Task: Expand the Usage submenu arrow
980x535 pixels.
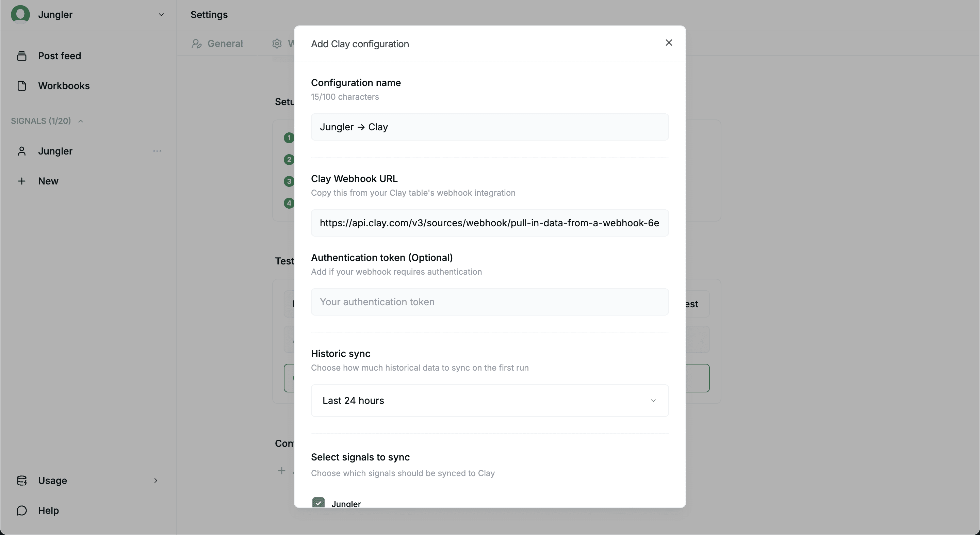Action: 156,481
